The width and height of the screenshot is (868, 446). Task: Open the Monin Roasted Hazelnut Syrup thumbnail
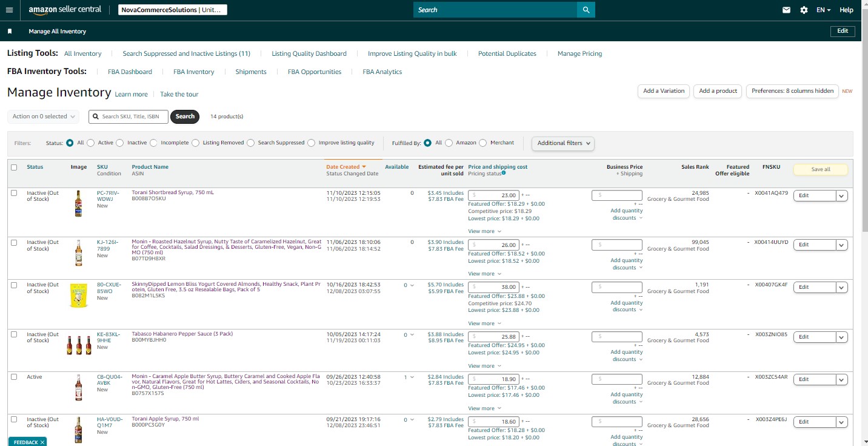pos(78,253)
